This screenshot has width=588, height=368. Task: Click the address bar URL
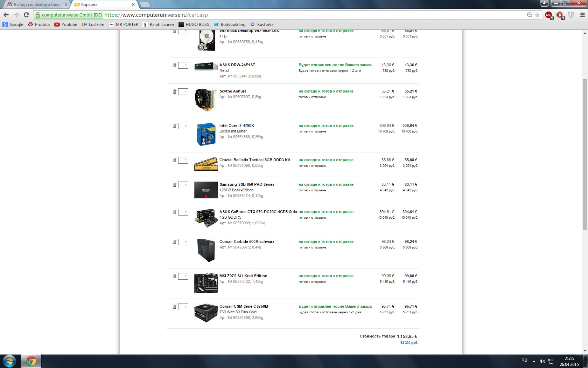(x=156, y=15)
